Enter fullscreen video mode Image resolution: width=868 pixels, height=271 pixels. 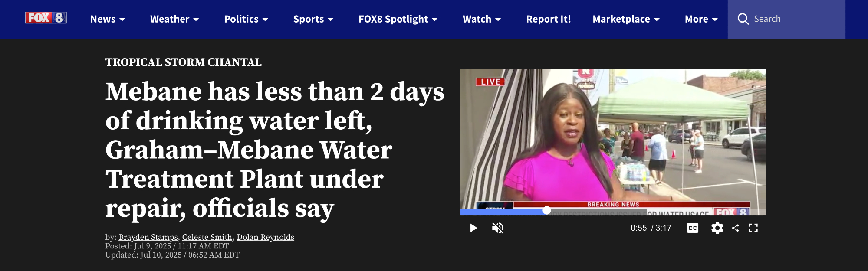pos(753,228)
